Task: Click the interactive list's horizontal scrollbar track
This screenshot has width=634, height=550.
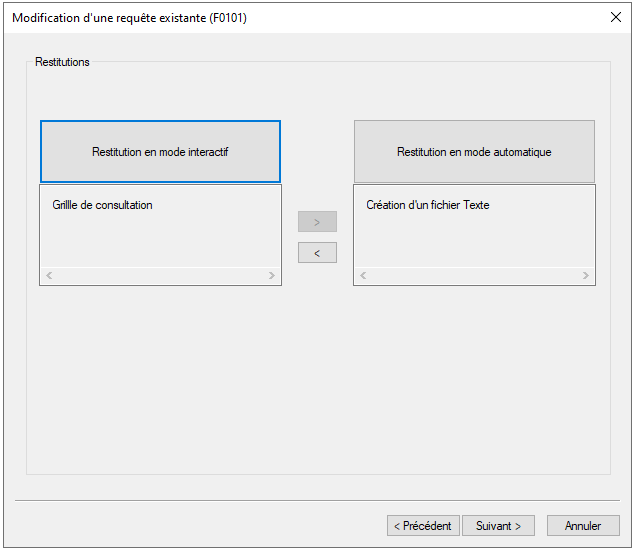Action: click(x=160, y=275)
